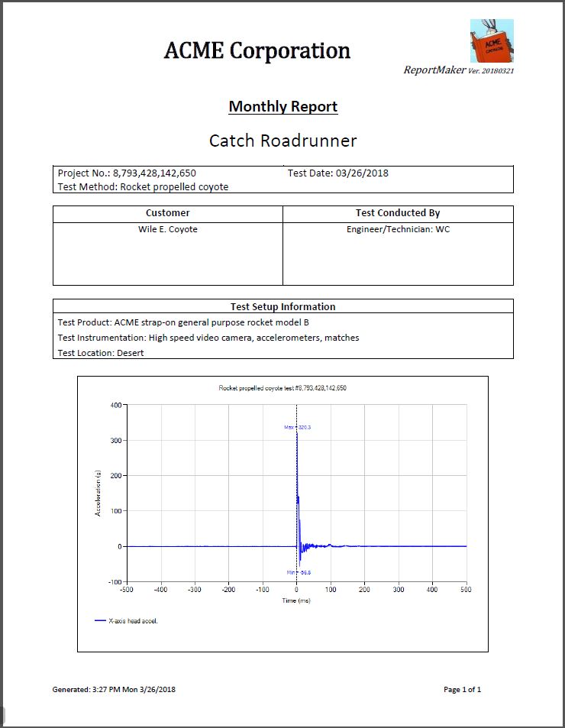Screen dimensions: 565x728
Task: Click the y-axis tick label 400
Action: pos(116,406)
